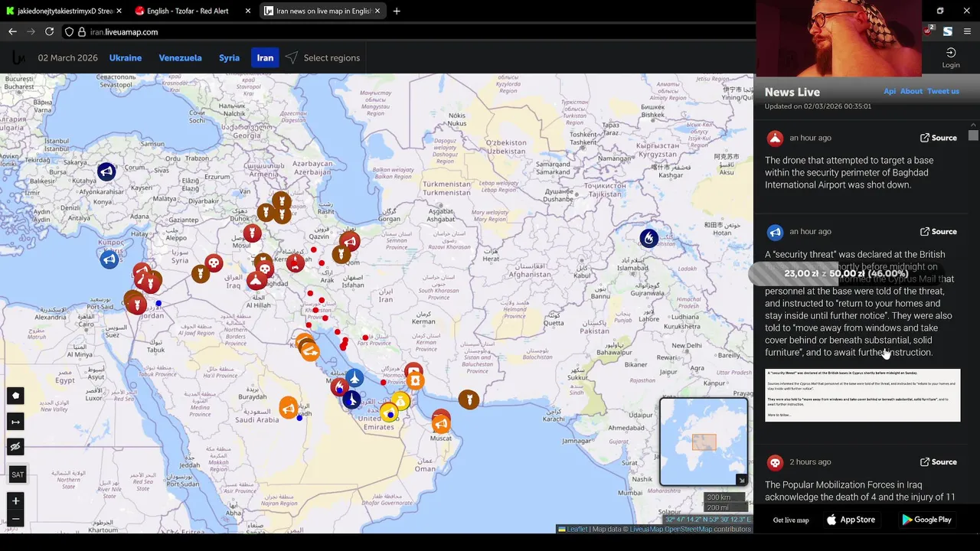This screenshot has height=551, width=980.
Task: Toggle SAT satellite map layer
Action: 18,474
